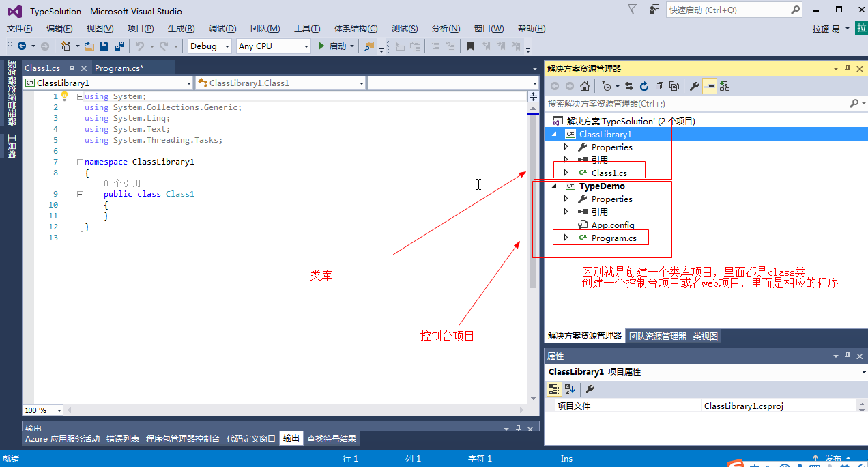Toggle auto-hide pin of Solution Explorer panel

[x=848, y=69]
